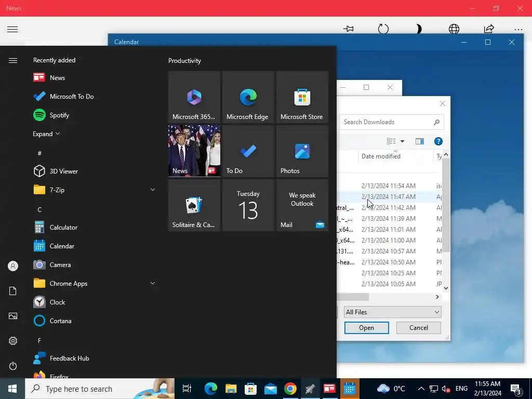Jump to the # letter group
Viewport: 532px width, 399px height.
click(x=39, y=153)
